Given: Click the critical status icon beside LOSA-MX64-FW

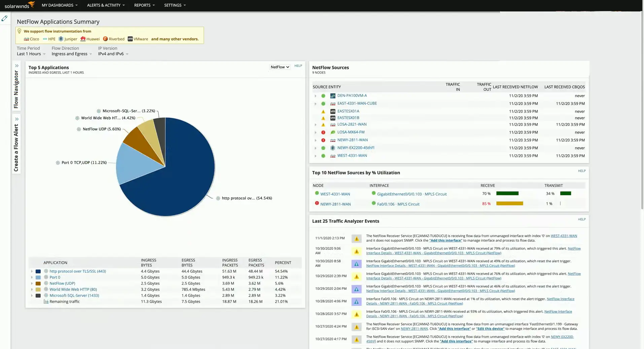Looking at the screenshot, I should point(323,132).
